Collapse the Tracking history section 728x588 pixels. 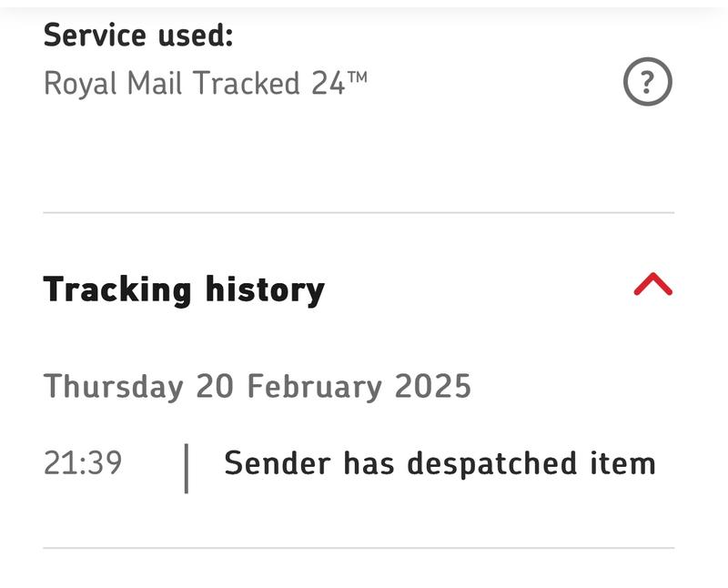652,287
